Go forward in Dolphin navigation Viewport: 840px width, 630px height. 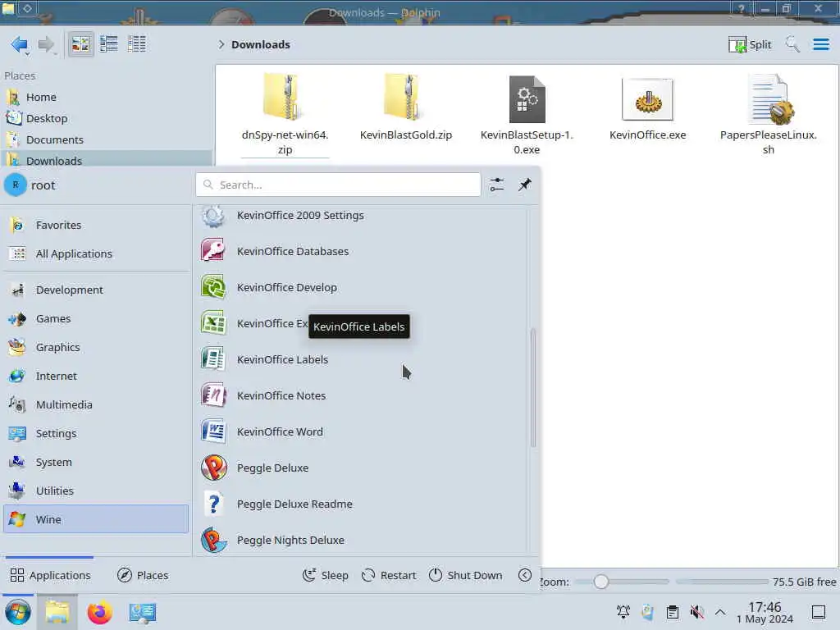coord(46,44)
